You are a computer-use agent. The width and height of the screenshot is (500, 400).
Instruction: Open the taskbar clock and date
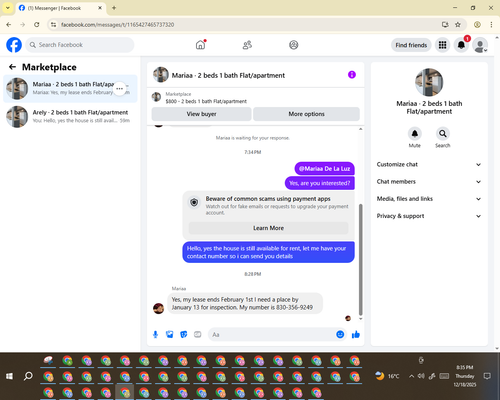tap(465, 376)
